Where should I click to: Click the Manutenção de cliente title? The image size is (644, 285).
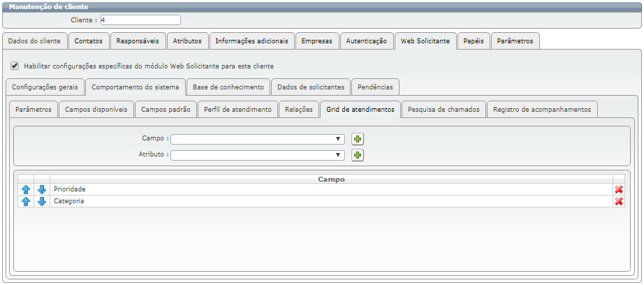(48, 6)
